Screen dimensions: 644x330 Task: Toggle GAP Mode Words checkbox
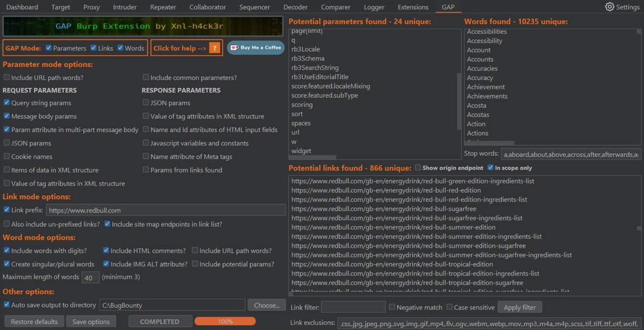pos(120,48)
